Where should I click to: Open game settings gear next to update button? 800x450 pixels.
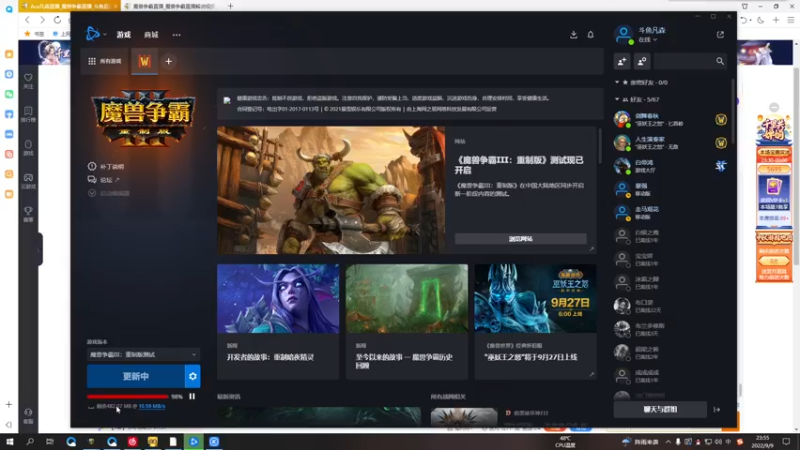point(193,377)
